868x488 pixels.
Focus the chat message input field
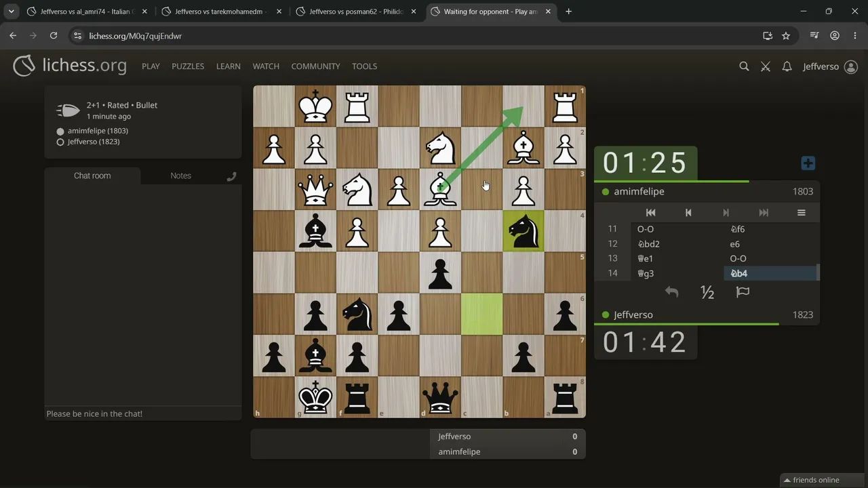pyautogui.click(x=143, y=413)
